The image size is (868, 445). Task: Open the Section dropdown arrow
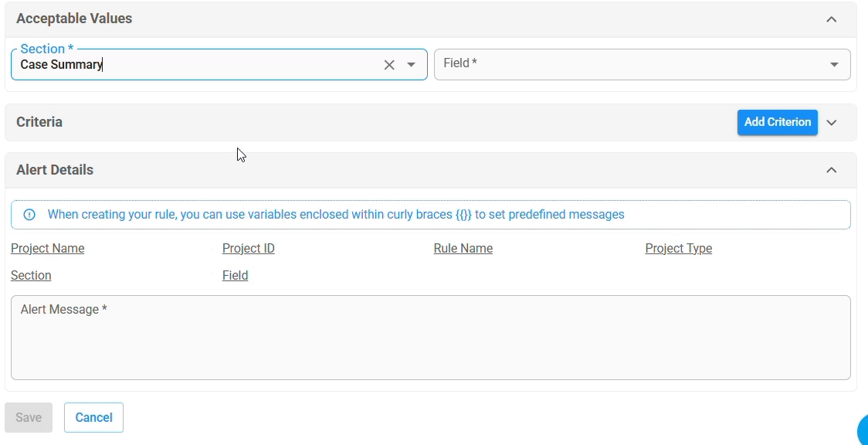pyautogui.click(x=411, y=65)
